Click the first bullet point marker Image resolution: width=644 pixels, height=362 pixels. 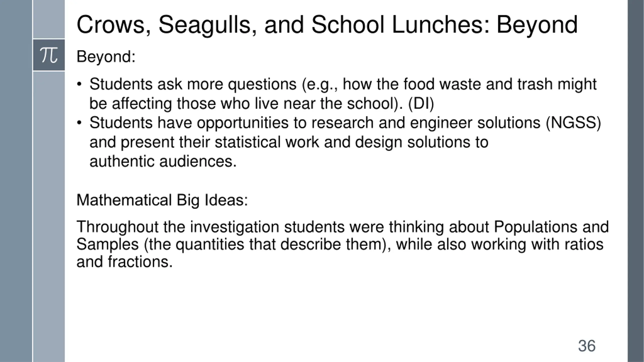79,84
